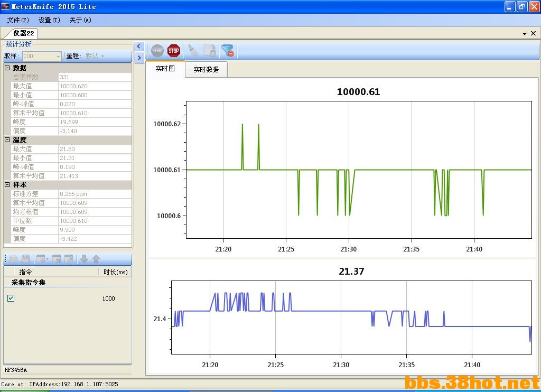Click the temperature chart reading 21.37 title
541x392 pixels.
click(351, 271)
